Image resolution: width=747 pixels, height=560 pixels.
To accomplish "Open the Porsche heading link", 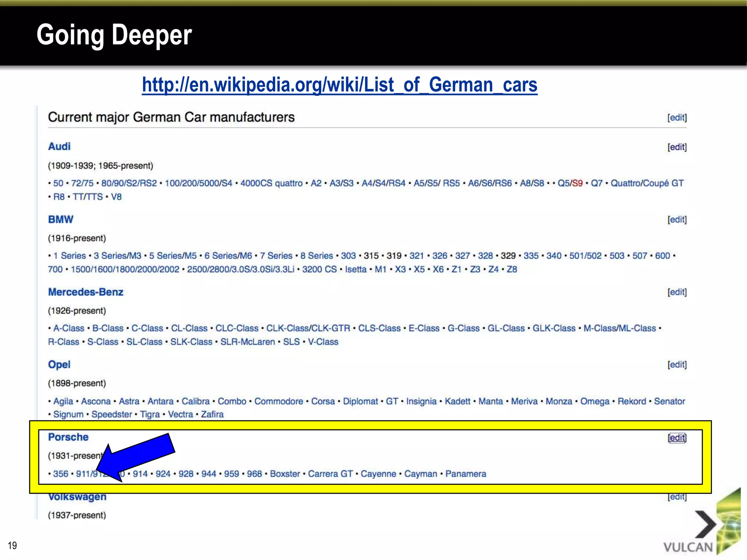I will (68, 437).
